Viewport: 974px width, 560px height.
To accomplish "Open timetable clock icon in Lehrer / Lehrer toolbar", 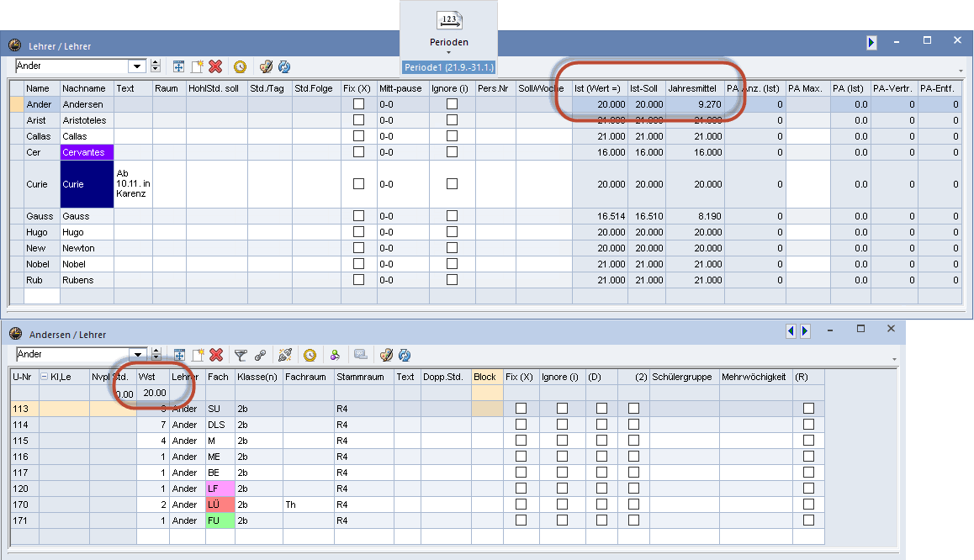I will tap(240, 66).
